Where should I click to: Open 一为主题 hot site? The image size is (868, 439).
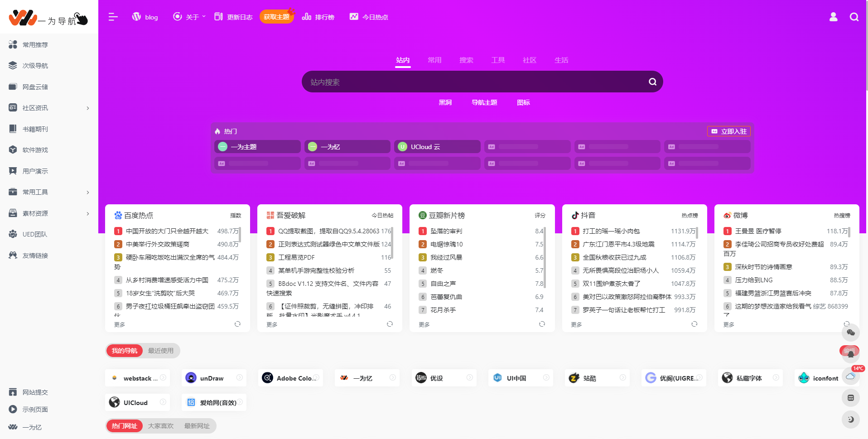pyautogui.click(x=257, y=147)
